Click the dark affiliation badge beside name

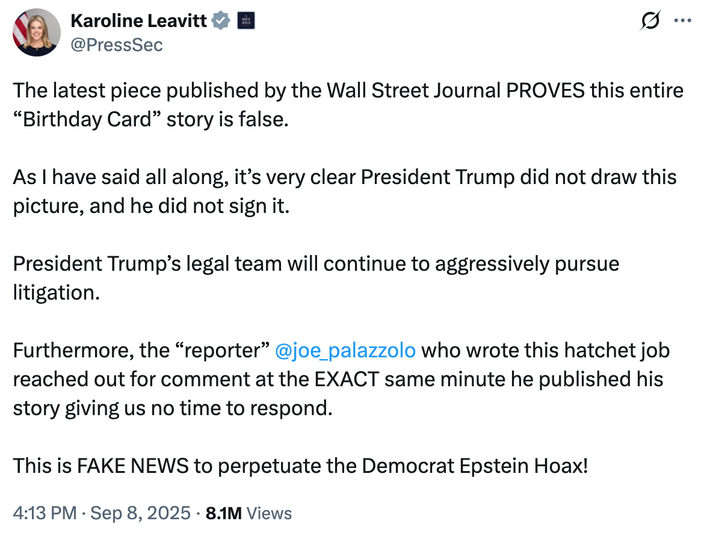(x=246, y=21)
